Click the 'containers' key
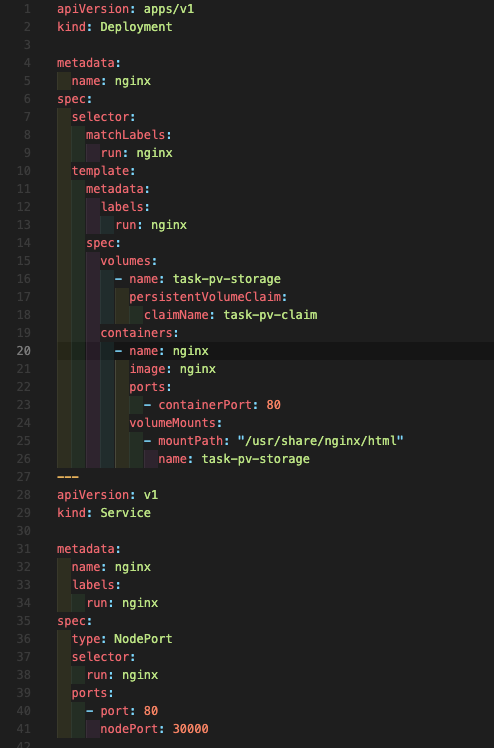494x748 pixels. (x=136, y=333)
